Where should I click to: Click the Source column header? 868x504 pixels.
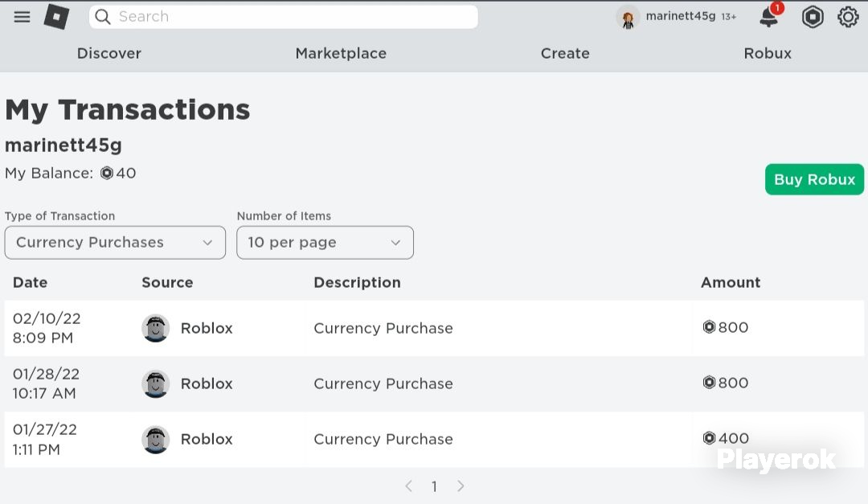pyautogui.click(x=167, y=282)
